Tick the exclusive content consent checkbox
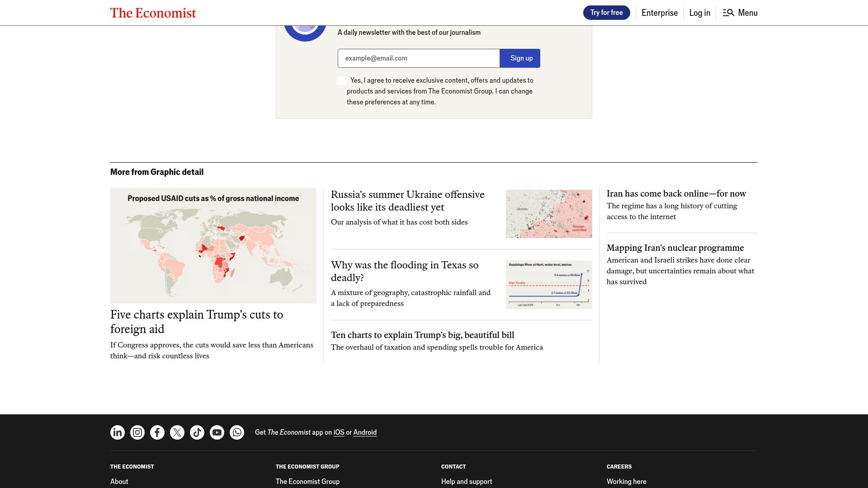Screen dimensions: 868x488 coord(342,80)
